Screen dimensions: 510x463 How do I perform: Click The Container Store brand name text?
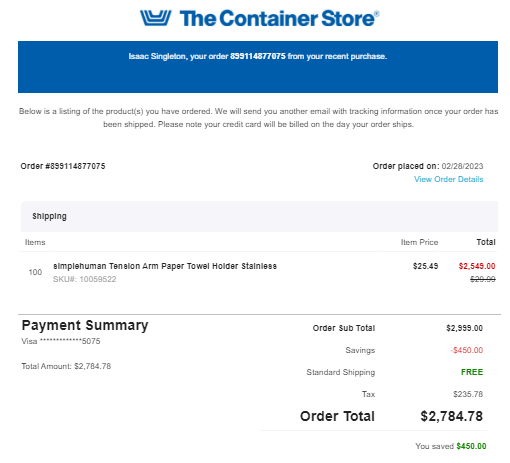(279, 18)
